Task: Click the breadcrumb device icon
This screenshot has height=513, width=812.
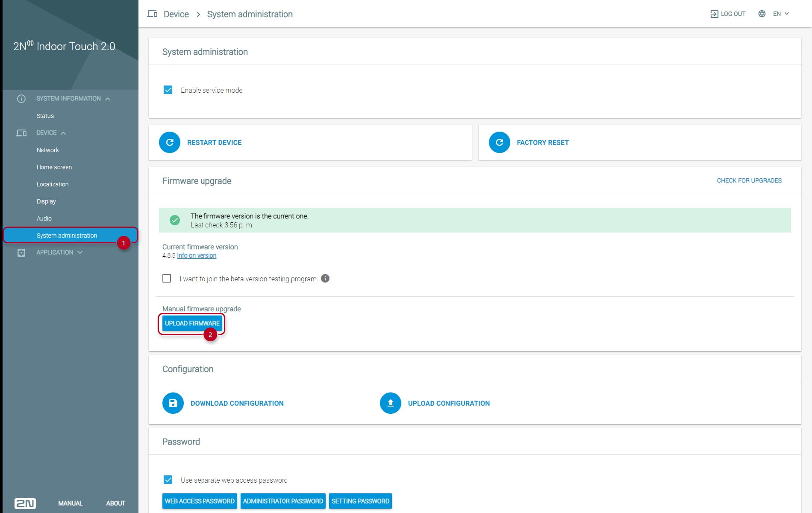Action: click(152, 14)
